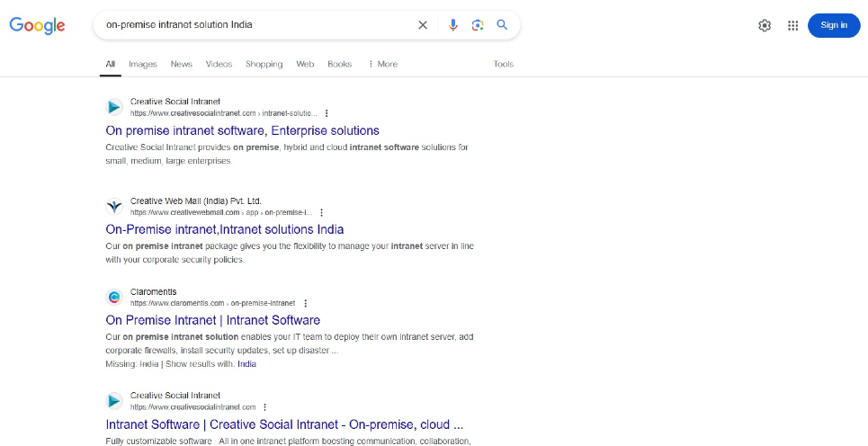Open the three-dot menu beside claromentis.com URL

306,303
